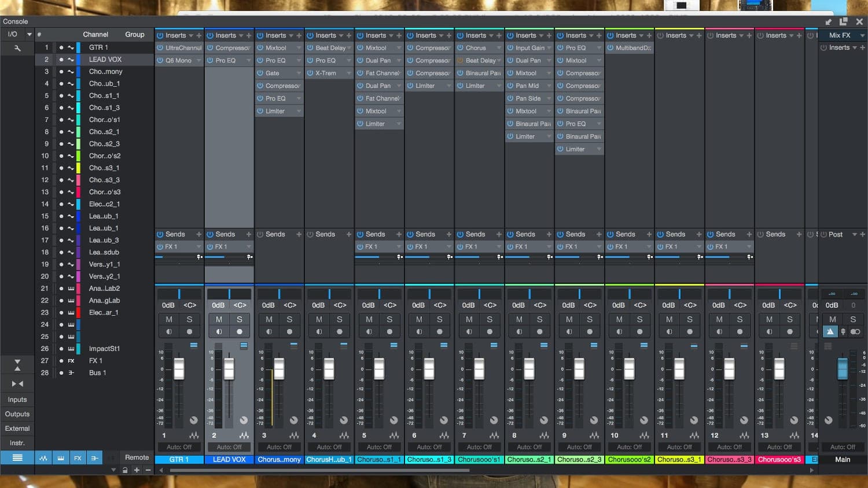Screen dimensions: 868x488
Task: Mute channel 3 Chorus..mony
Action: click(x=269, y=319)
